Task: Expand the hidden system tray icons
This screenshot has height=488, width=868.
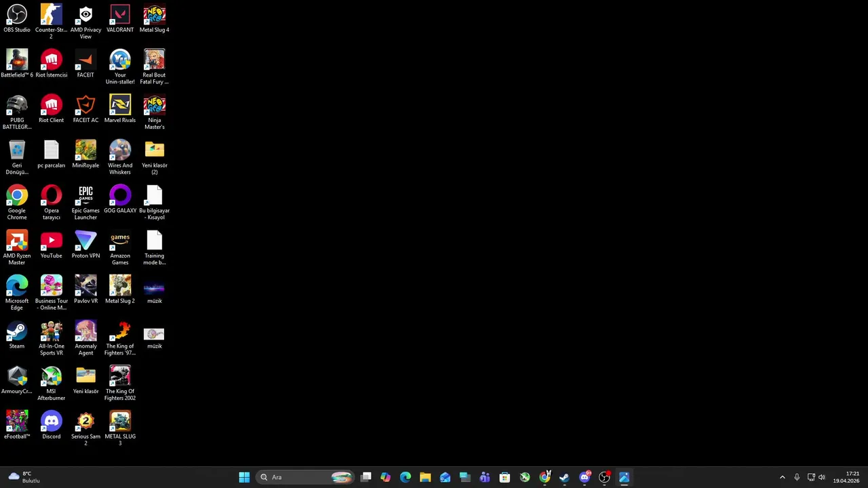Action: [782, 477]
